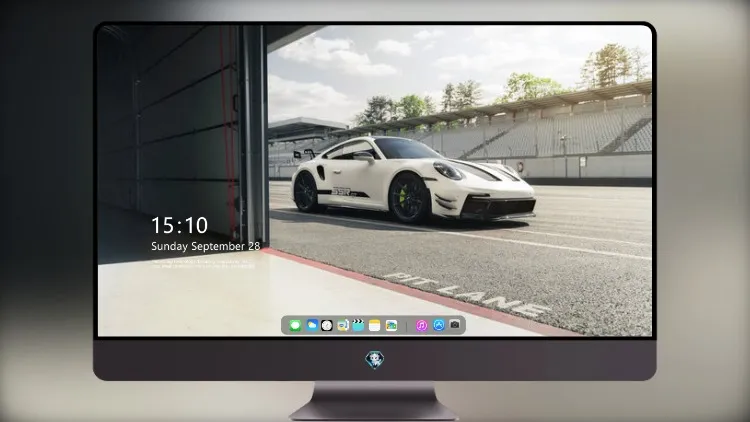The width and height of the screenshot is (750, 422).
Task: Click the 15:10 clock widget
Action: (x=179, y=225)
